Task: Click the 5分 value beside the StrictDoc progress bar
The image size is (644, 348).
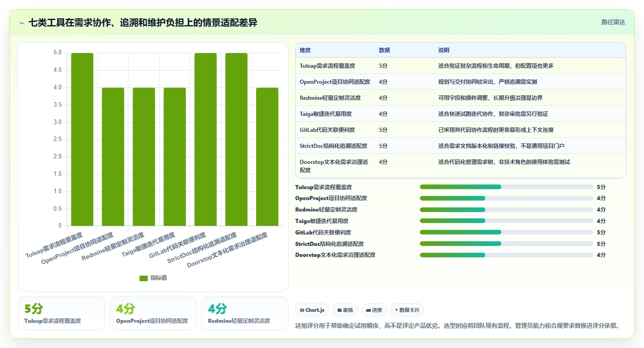Action: click(601, 244)
